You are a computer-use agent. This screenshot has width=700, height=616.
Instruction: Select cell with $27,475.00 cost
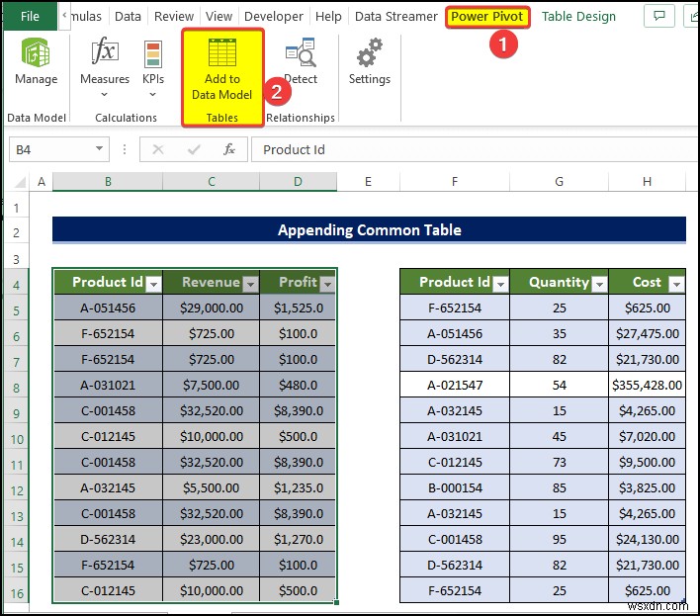pyautogui.click(x=647, y=333)
